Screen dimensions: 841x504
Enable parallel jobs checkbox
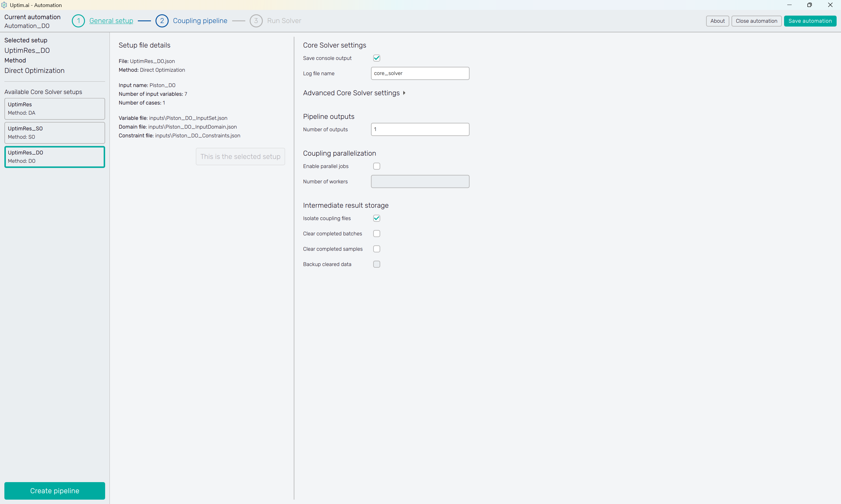coord(376,166)
